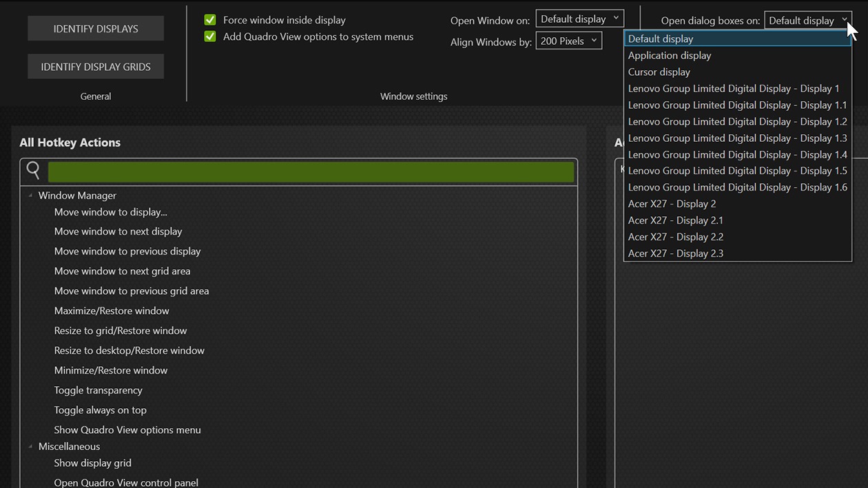Image resolution: width=868 pixels, height=488 pixels.
Task: Choose Lenovo Digital Display - Display 1.4
Action: point(736,154)
